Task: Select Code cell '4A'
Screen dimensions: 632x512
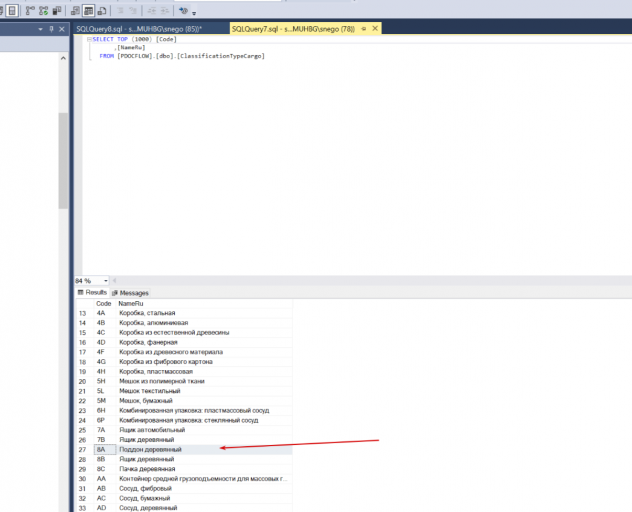Action: pyautogui.click(x=105, y=313)
